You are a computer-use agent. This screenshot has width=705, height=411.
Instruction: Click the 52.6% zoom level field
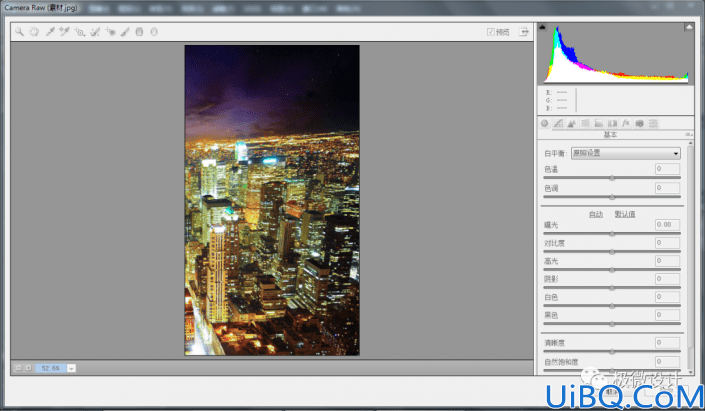(x=51, y=368)
